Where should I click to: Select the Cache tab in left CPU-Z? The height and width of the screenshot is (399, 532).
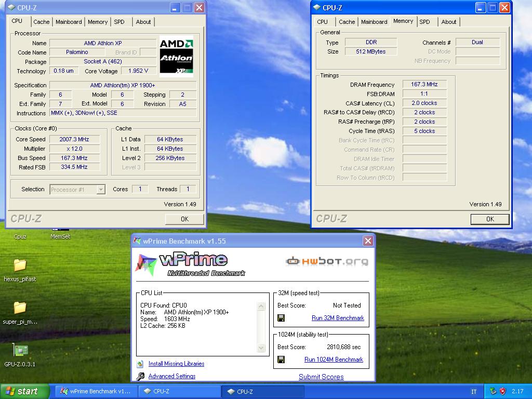(x=42, y=22)
